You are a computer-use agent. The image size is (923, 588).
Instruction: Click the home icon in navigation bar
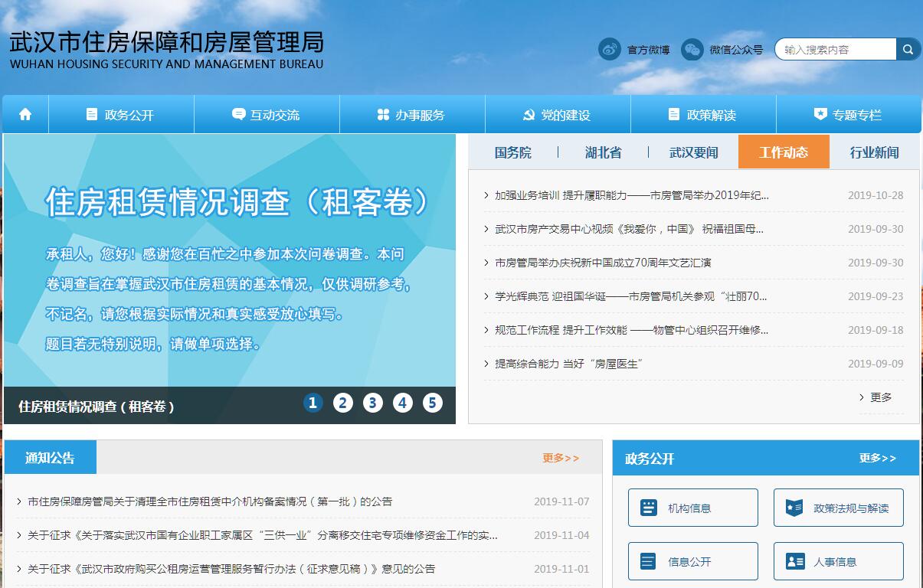pyautogui.click(x=25, y=115)
